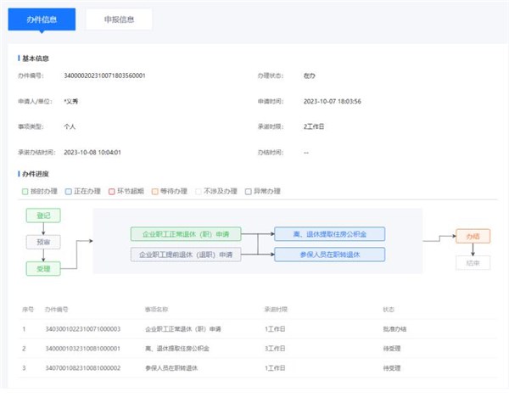Click row number 3407001082310081000002 in table

click(83, 368)
